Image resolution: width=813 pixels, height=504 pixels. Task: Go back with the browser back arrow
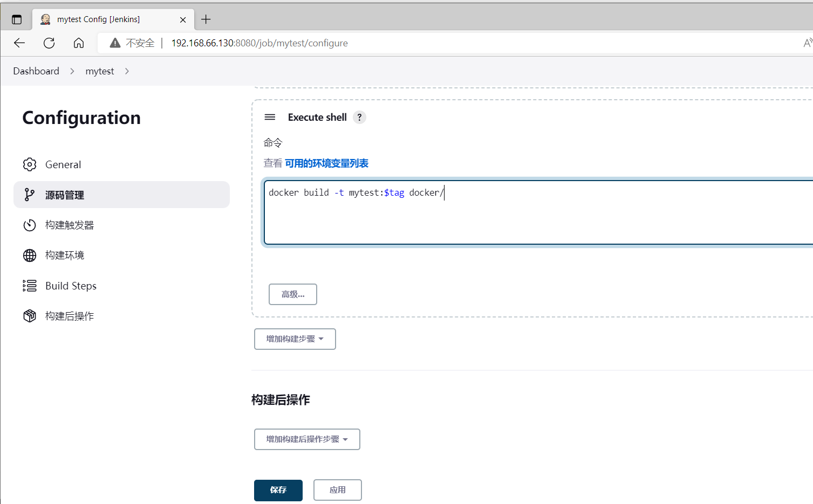[x=19, y=43]
